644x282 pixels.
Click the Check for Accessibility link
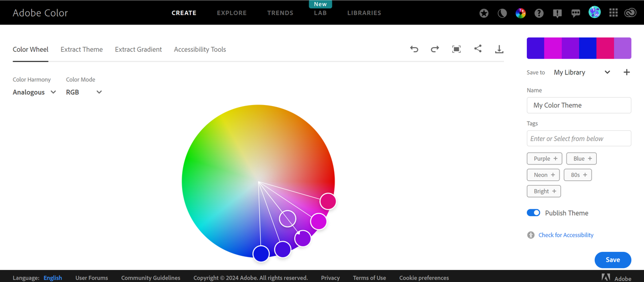(x=566, y=235)
